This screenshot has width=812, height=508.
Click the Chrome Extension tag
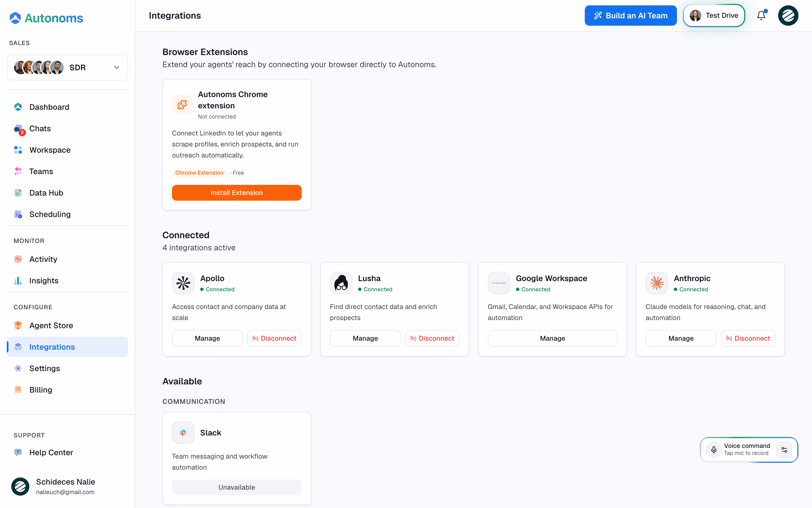(x=199, y=173)
